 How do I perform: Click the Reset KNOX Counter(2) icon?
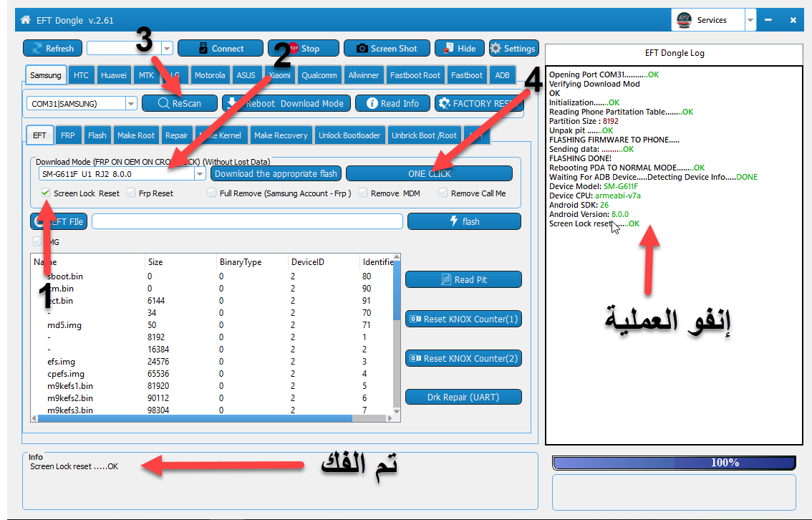coord(415,358)
